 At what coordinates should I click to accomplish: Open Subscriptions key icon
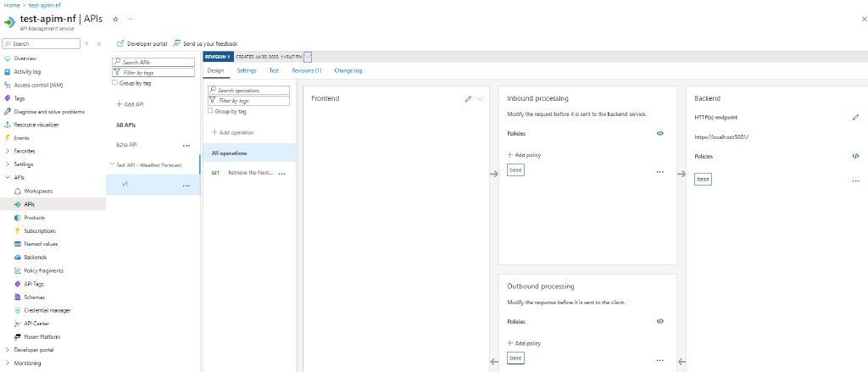click(17, 230)
